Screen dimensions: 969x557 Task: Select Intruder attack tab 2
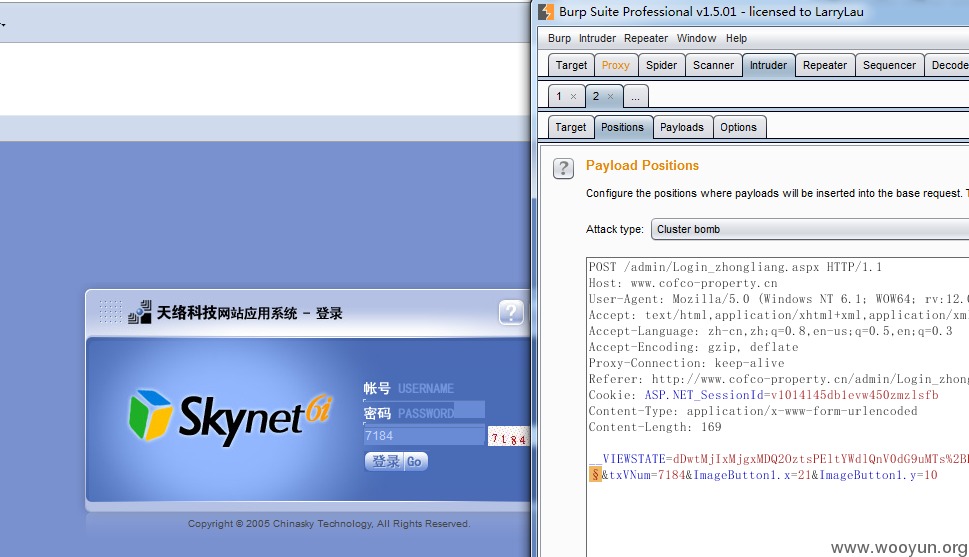point(596,96)
